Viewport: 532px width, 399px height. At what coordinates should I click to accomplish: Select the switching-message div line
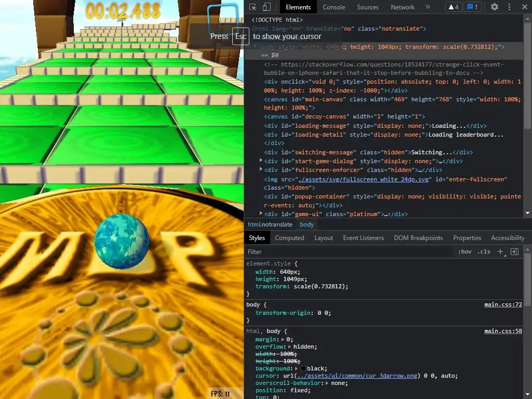[x=368, y=152]
